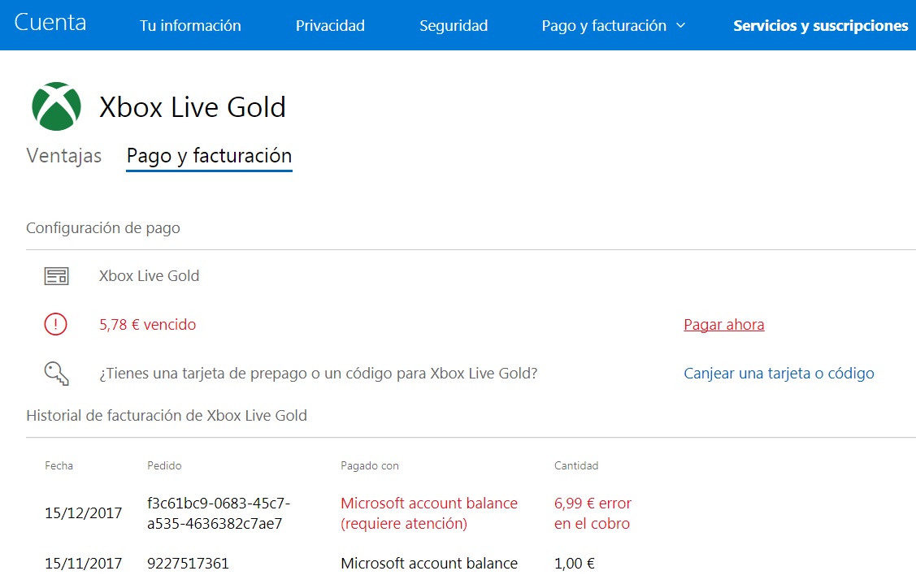Open Tu información in the top menu

point(190,26)
